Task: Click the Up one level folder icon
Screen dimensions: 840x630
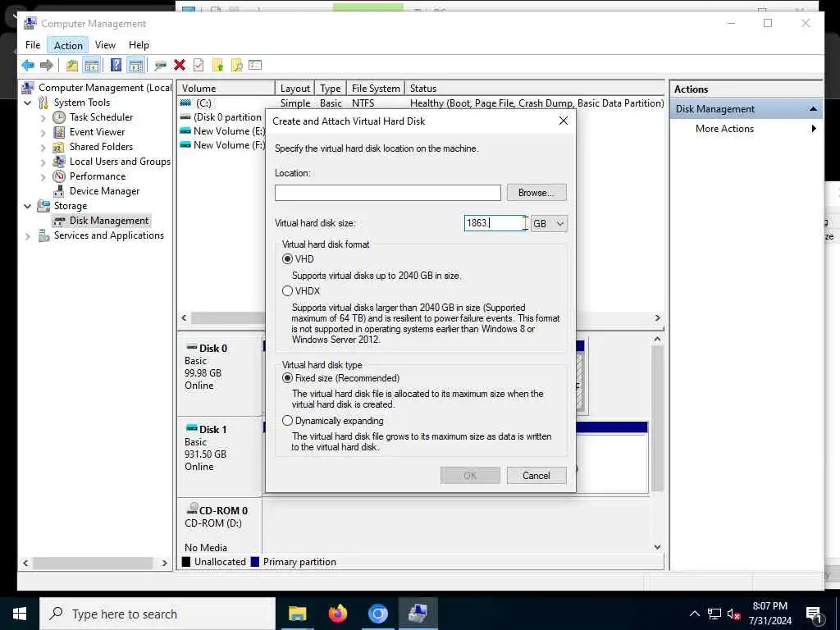Action: [x=72, y=66]
